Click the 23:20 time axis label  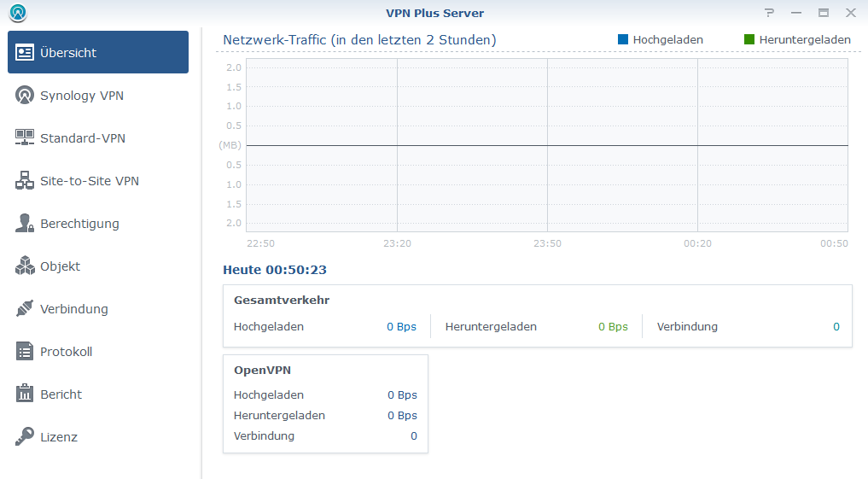(x=397, y=243)
